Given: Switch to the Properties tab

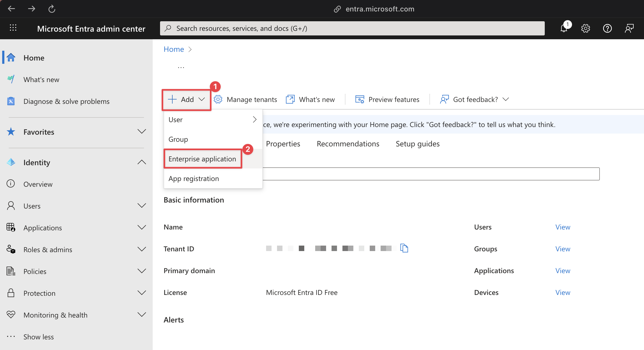Looking at the screenshot, I should tap(283, 144).
